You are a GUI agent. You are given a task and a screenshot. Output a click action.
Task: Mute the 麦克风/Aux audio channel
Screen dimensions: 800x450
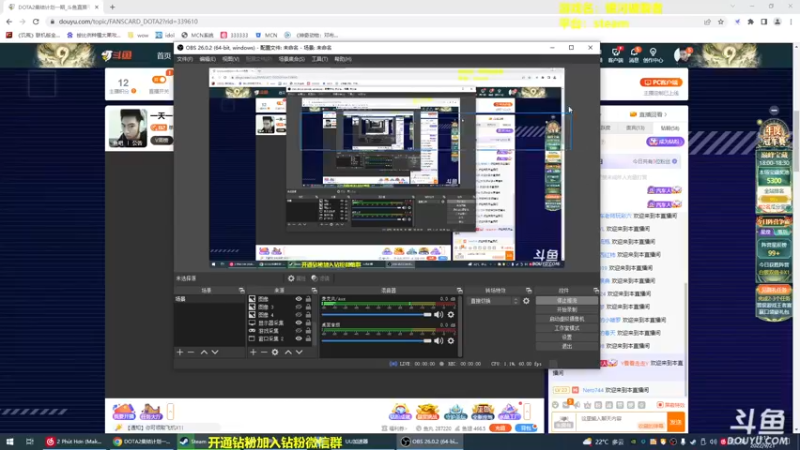click(438, 315)
